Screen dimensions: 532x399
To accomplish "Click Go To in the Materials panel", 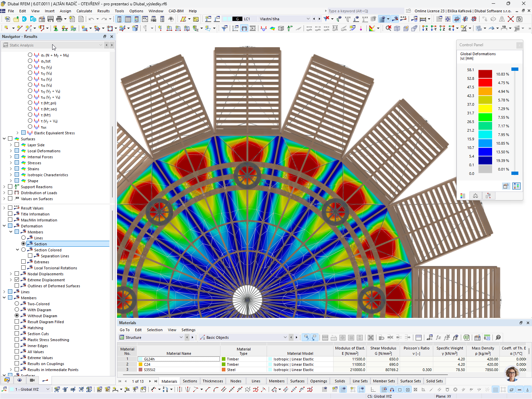I will click(125, 330).
